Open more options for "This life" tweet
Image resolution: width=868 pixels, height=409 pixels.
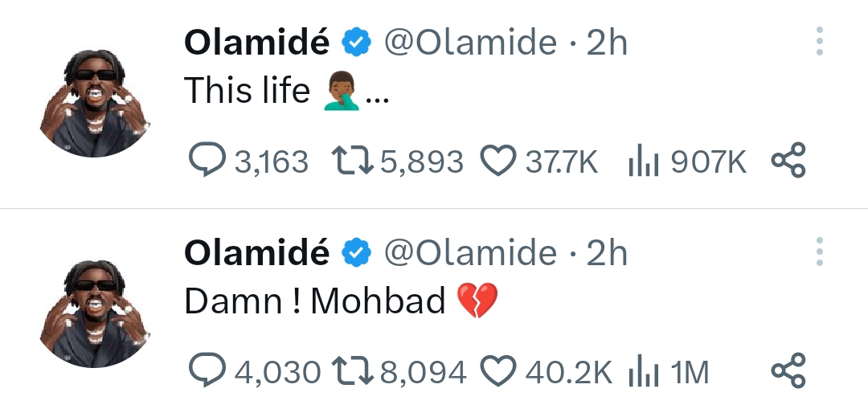point(819,41)
